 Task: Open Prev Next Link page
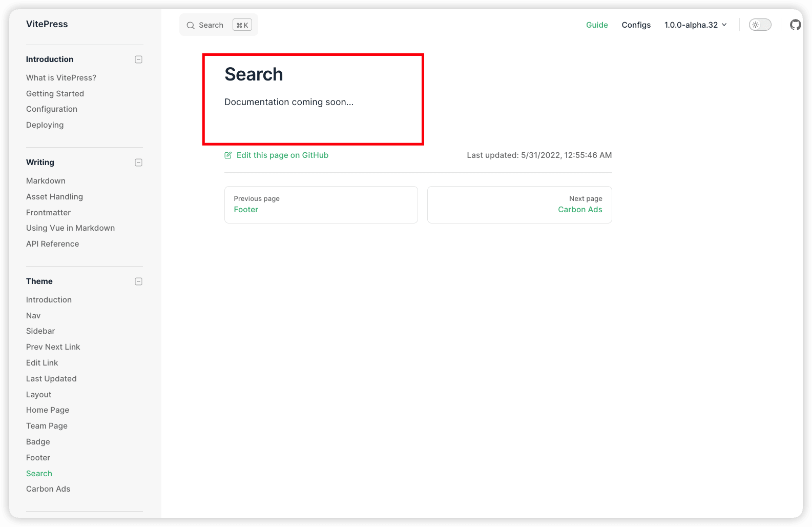click(x=53, y=347)
